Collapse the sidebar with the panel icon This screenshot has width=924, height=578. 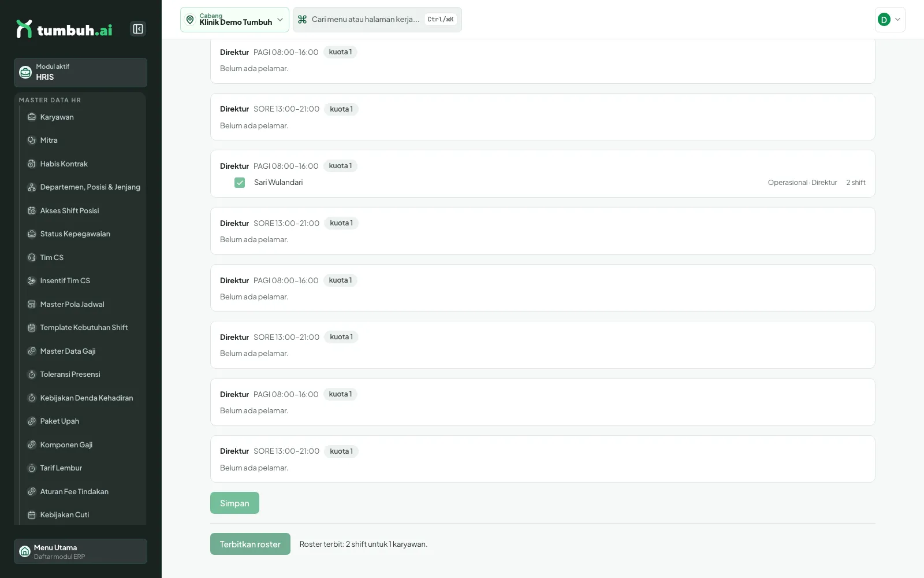tap(138, 29)
